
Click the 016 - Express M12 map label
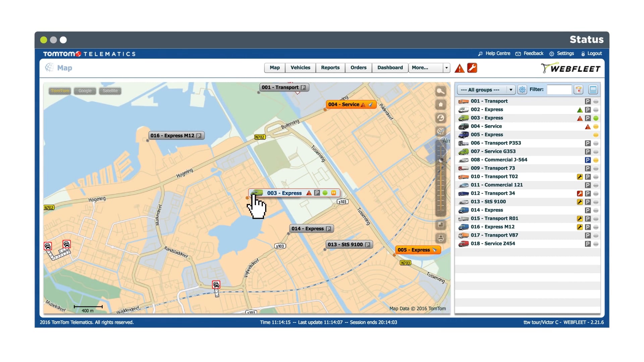tap(176, 136)
